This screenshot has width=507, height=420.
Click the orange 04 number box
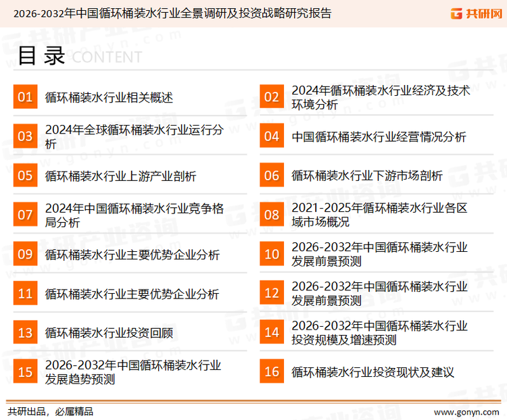272,136
